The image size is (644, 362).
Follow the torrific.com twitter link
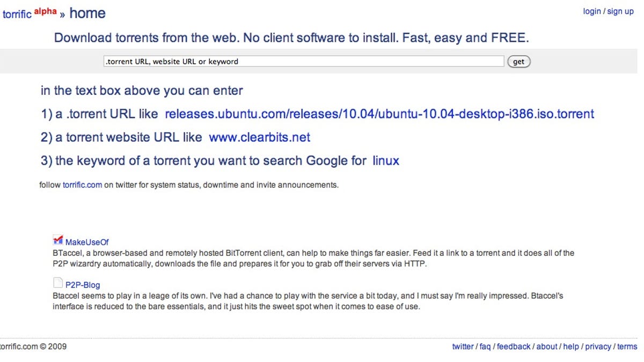[x=82, y=185]
